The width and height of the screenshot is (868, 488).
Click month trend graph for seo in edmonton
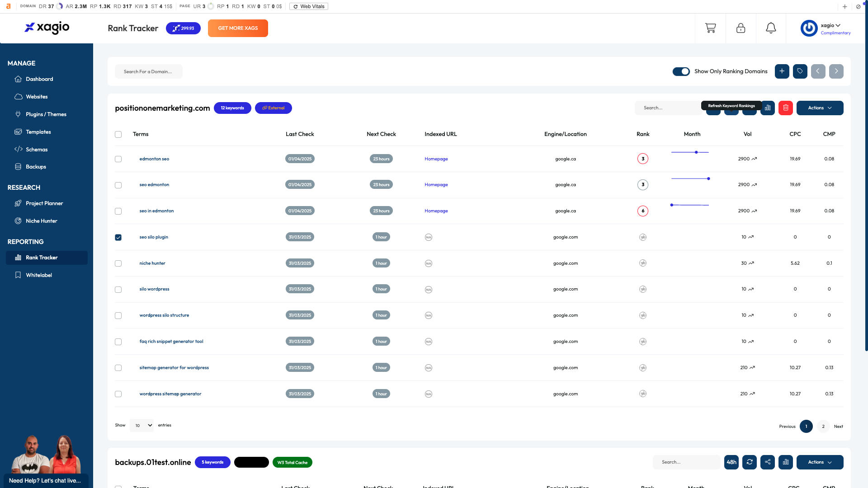[689, 205]
